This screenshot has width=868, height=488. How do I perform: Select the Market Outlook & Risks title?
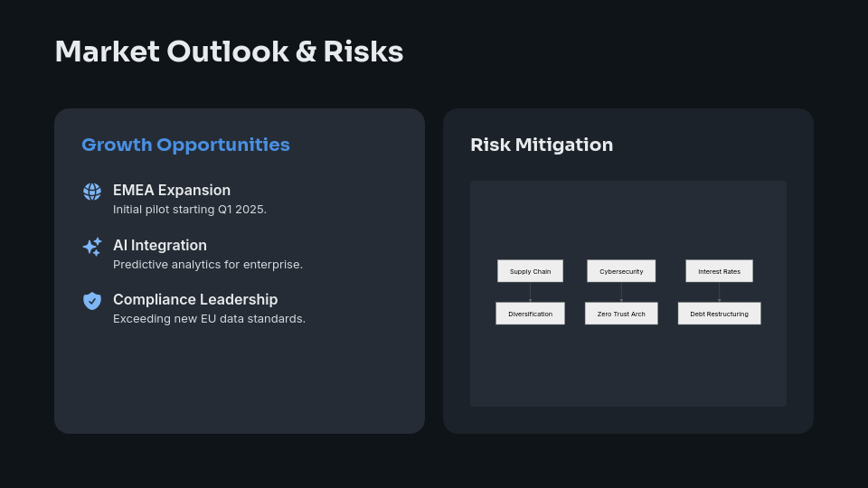pos(229,52)
